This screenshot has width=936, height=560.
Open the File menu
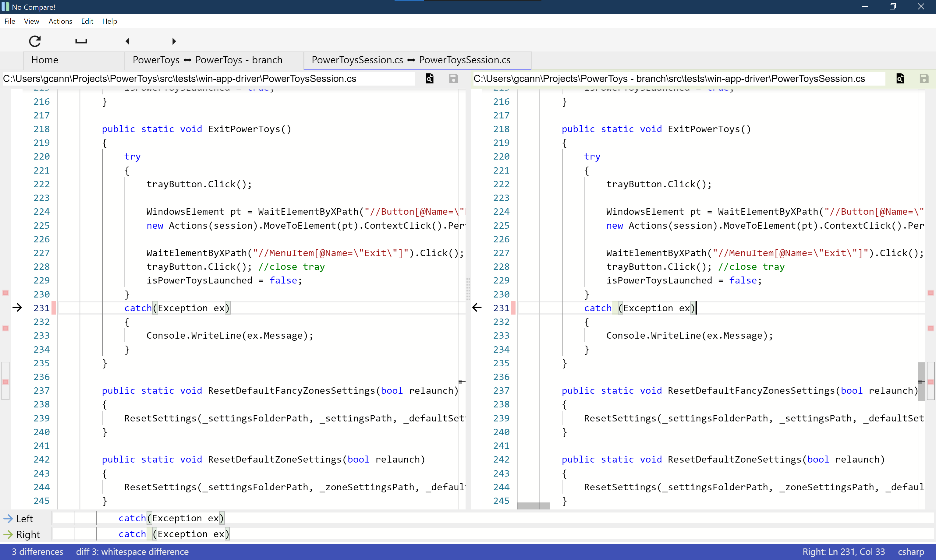tap(10, 21)
